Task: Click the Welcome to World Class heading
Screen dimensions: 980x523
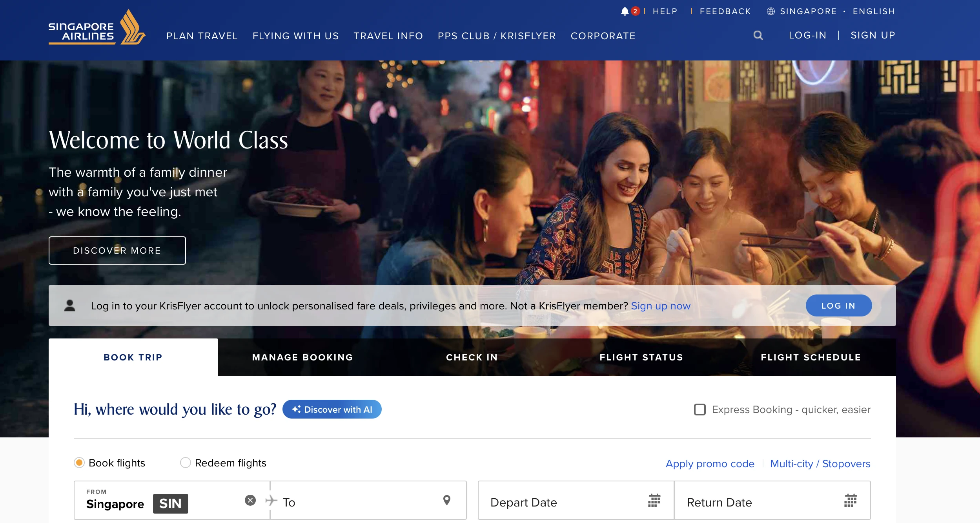Action: tap(168, 140)
